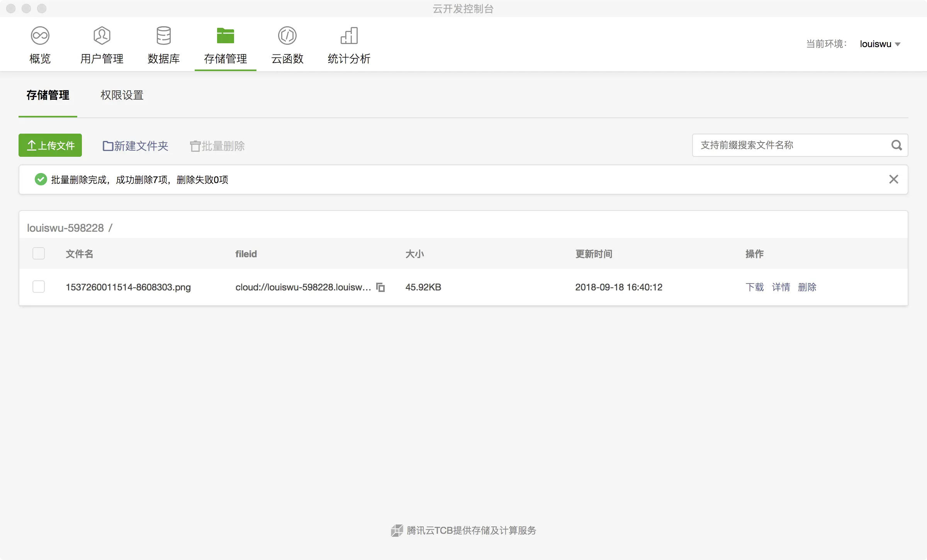927x560 pixels.
Task: Click the search magnifier icon
Action: (x=896, y=145)
